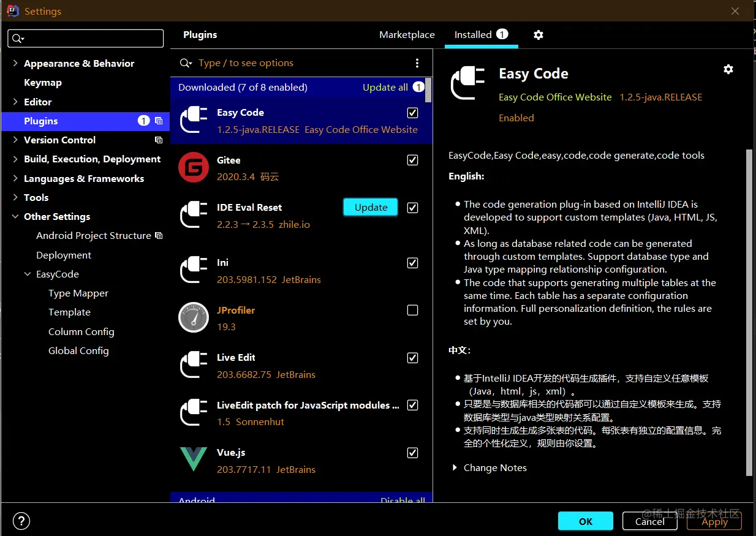Select Android Project Structure in tree
Screen dimensions: 756x536
[x=94, y=236]
